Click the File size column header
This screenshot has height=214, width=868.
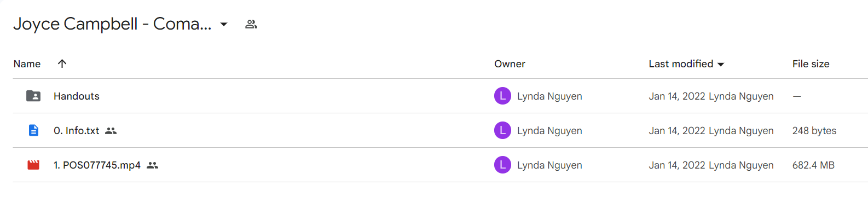[x=811, y=64]
